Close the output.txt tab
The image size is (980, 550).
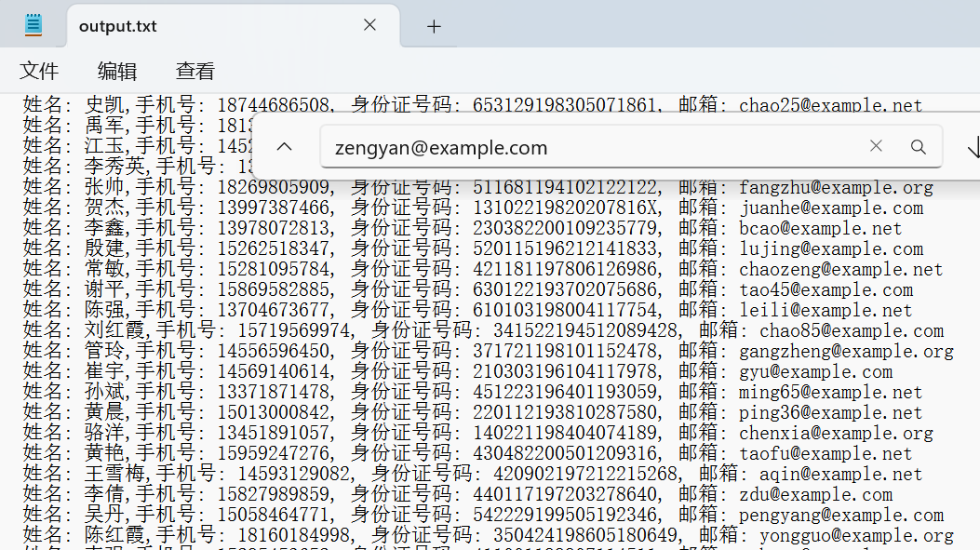pyautogui.click(x=369, y=25)
